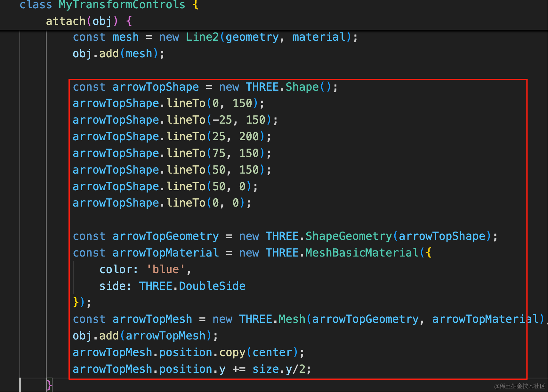Click the line 'arrowTopMesh.position.copy(center);'

point(189,353)
